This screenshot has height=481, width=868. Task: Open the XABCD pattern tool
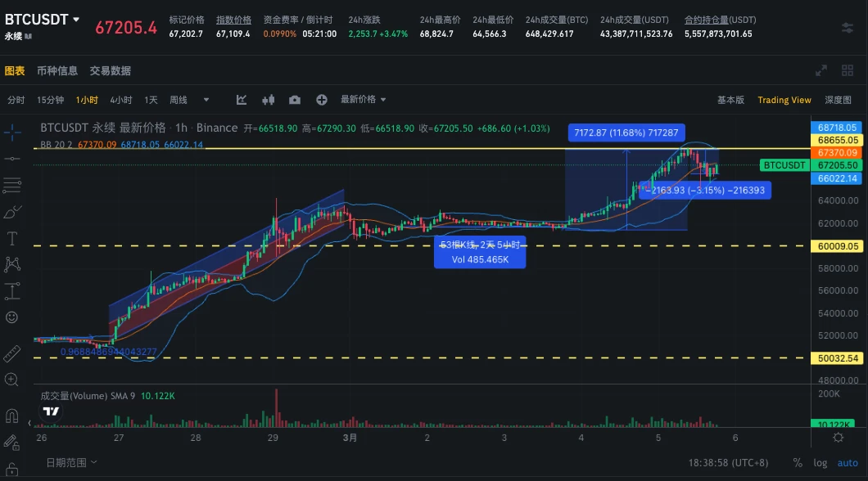tap(11, 265)
